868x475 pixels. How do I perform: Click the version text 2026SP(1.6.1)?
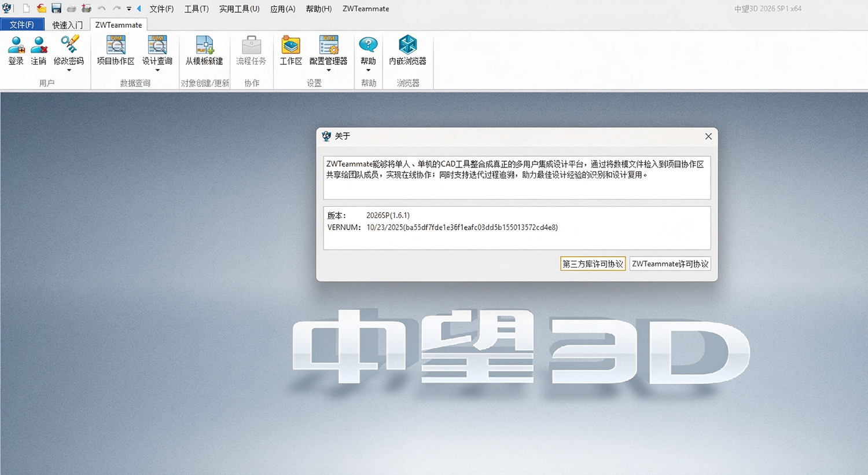point(388,215)
